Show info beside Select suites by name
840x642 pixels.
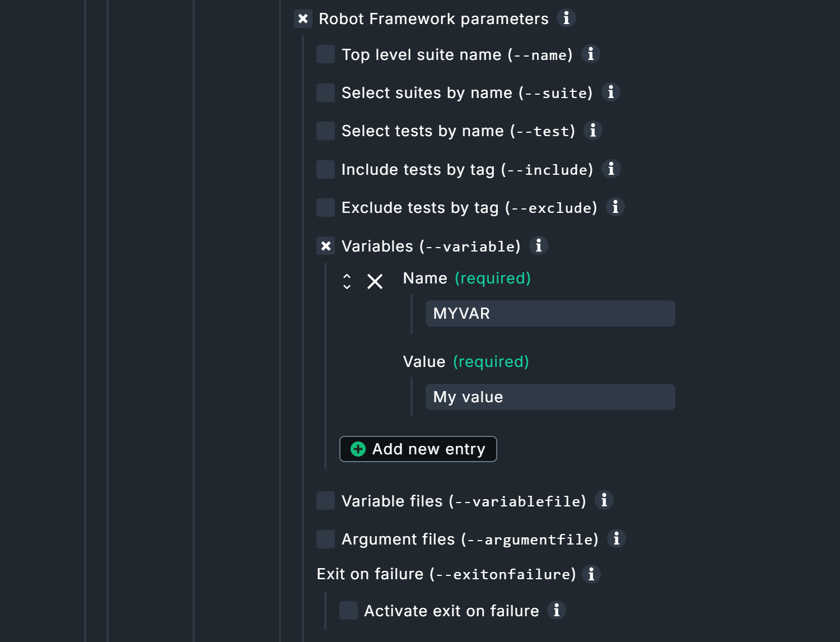click(x=612, y=92)
